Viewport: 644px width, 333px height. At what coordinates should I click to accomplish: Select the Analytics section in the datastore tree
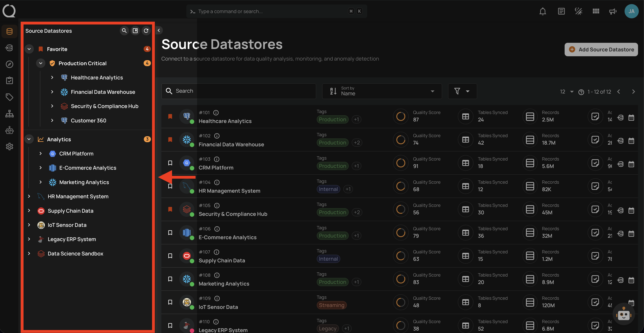click(x=59, y=139)
